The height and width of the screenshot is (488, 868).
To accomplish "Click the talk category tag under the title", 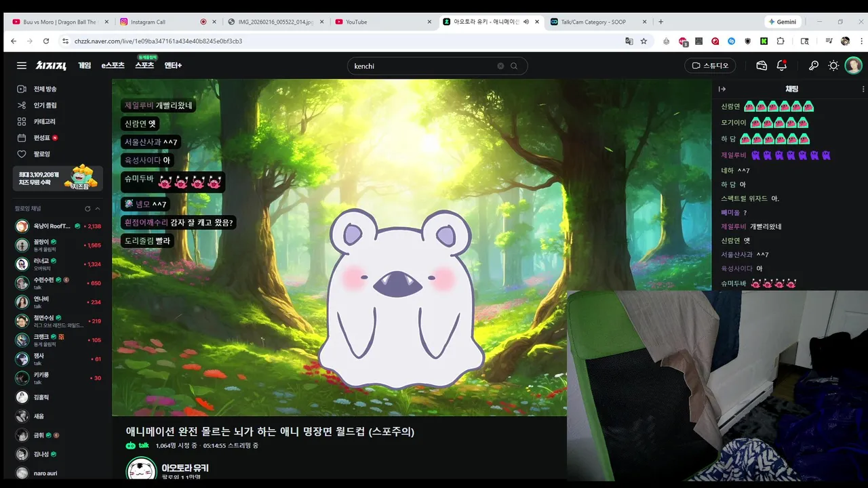I will tap(138, 445).
